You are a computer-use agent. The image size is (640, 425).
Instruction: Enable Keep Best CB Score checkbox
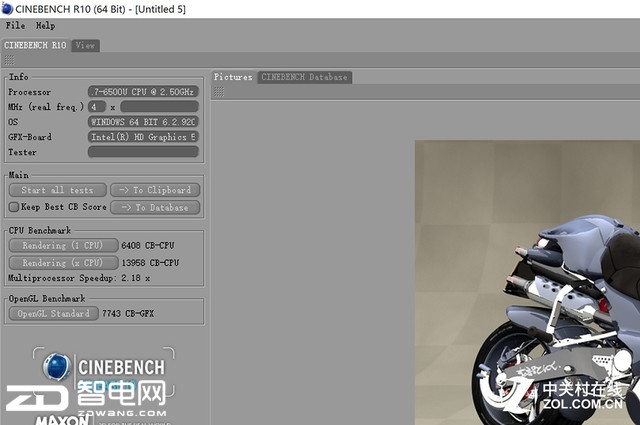point(14,207)
